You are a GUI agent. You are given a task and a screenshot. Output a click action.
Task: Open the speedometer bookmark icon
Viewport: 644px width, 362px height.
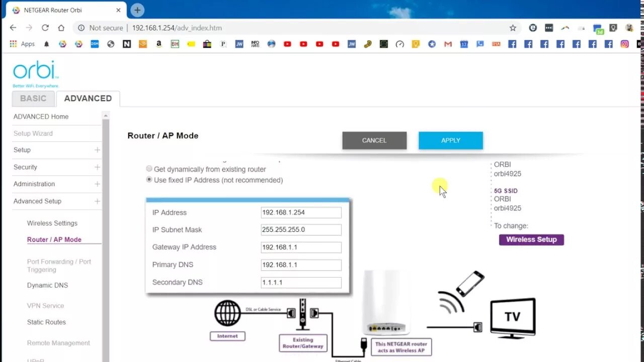pyautogui.click(x=399, y=44)
